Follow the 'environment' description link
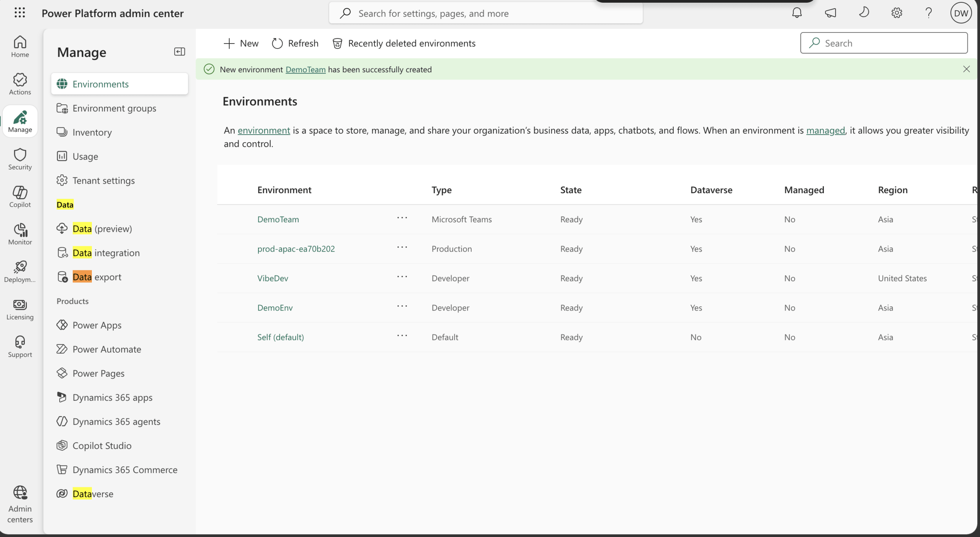Screen dimensions: 980x537 pos(264,130)
